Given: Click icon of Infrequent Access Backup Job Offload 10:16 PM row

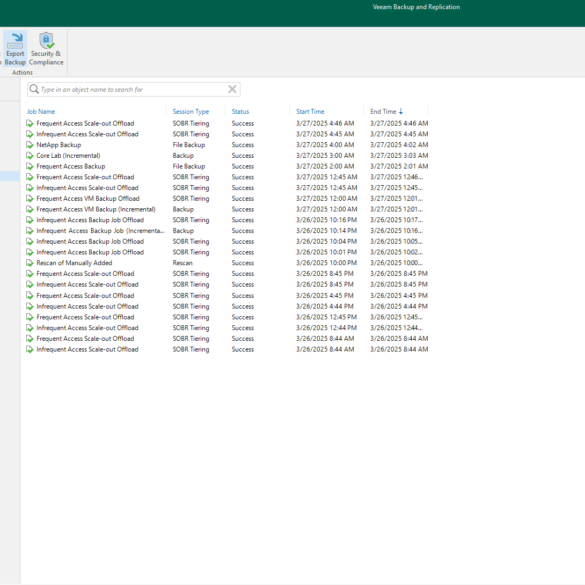Looking at the screenshot, I should click(x=30, y=220).
